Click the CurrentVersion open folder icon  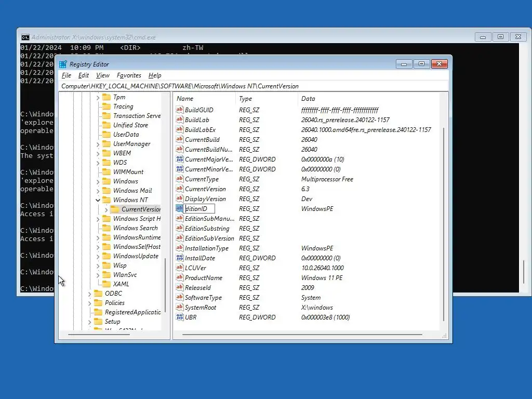[x=115, y=209]
